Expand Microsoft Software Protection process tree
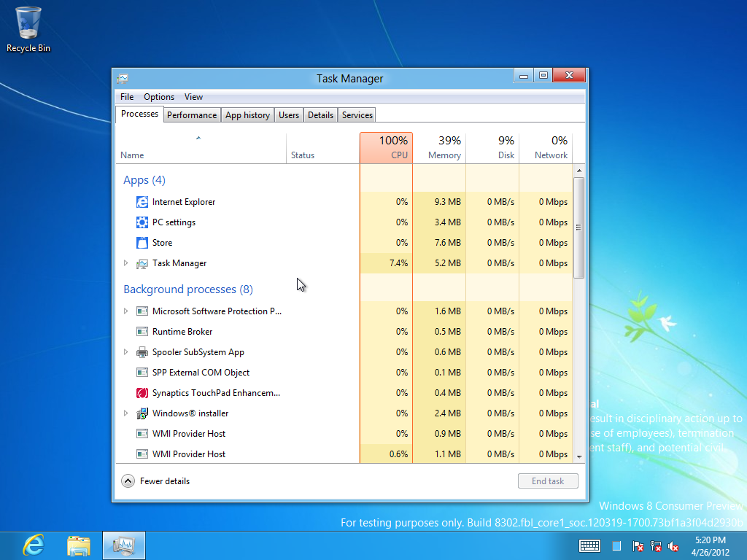 [x=125, y=311]
